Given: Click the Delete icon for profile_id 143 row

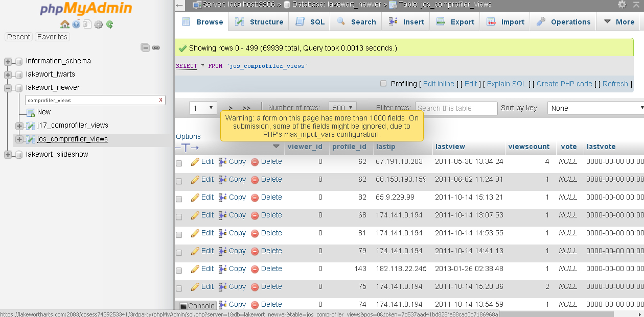Looking at the screenshot, I should 255,269.
